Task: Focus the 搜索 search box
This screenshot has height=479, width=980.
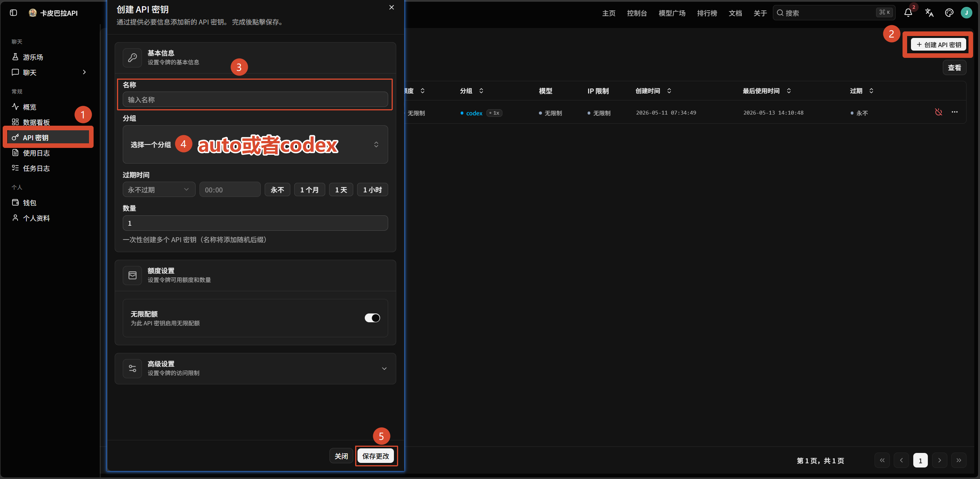Action: coord(833,13)
